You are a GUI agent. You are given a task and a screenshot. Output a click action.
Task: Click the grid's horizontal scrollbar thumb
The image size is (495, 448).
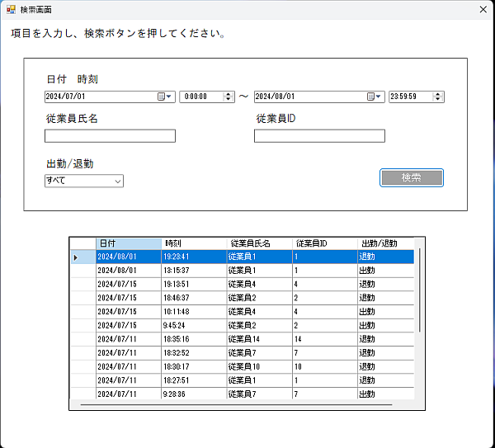tap(237, 404)
